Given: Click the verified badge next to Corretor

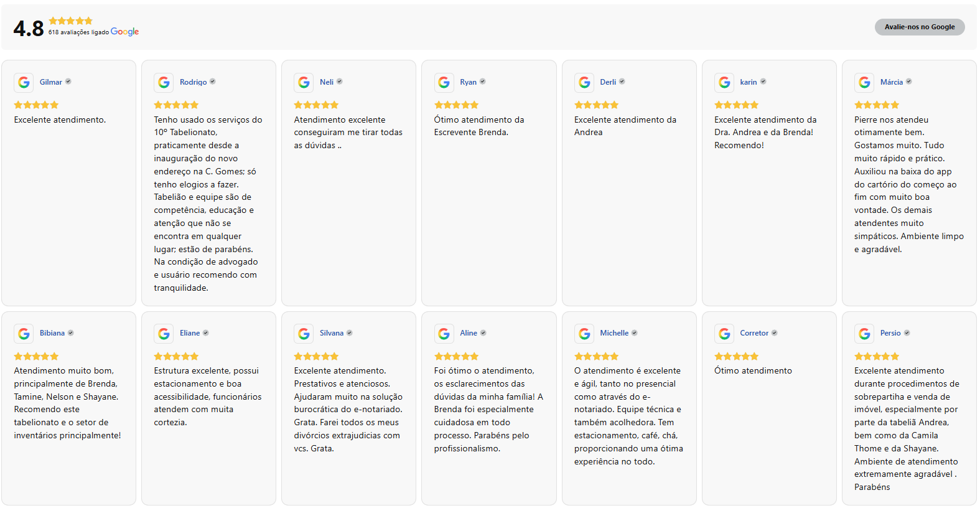Looking at the screenshot, I should coord(775,333).
